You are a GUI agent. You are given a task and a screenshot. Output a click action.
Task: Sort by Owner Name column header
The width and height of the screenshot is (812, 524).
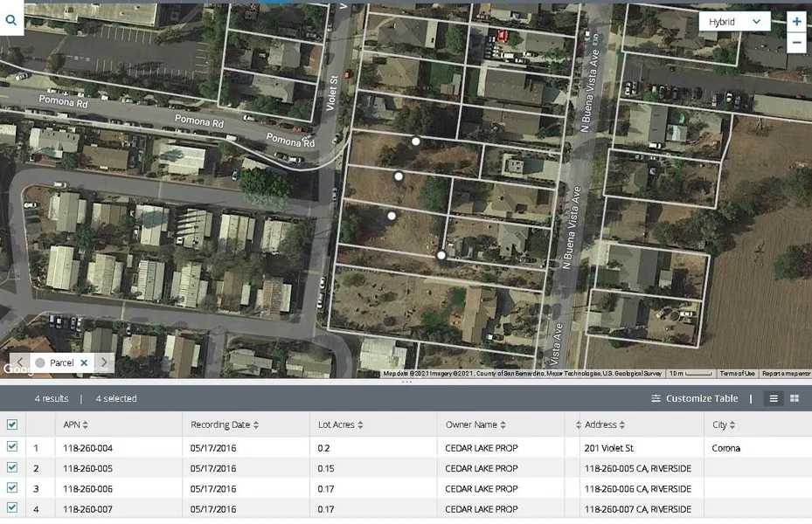tap(476, 424)
